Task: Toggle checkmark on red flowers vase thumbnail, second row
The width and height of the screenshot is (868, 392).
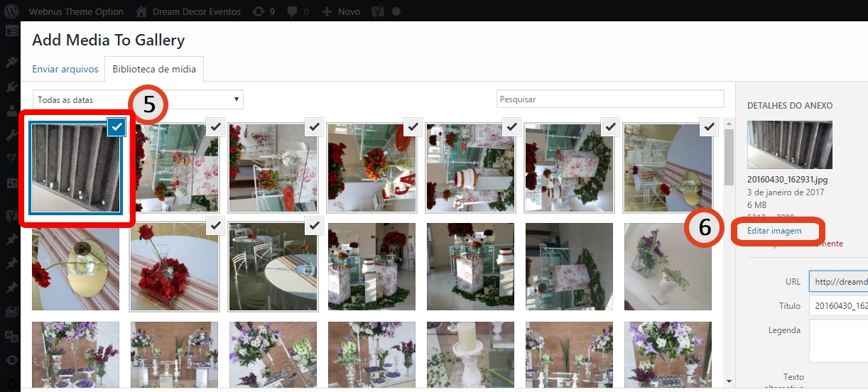Action: click(x=216, y=225)
